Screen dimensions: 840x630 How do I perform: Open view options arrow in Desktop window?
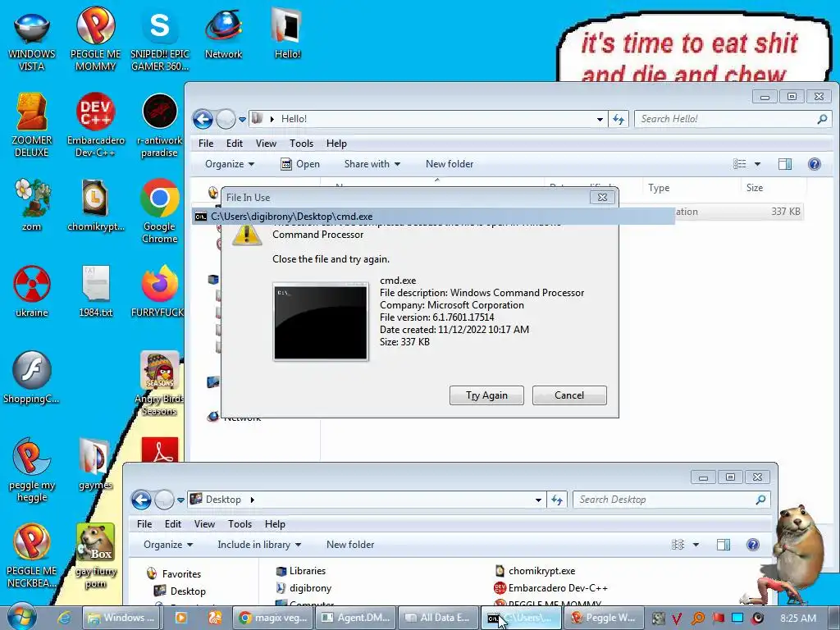[696, 545]
